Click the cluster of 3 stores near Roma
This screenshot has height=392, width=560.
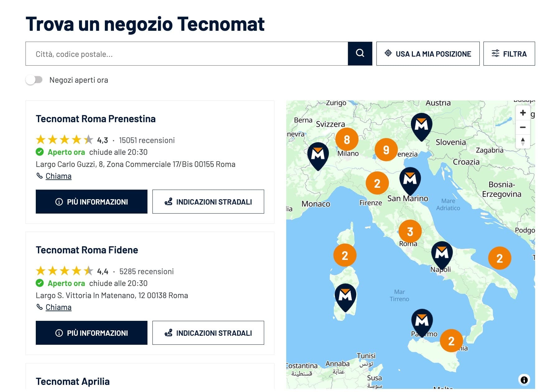[410, 231]
